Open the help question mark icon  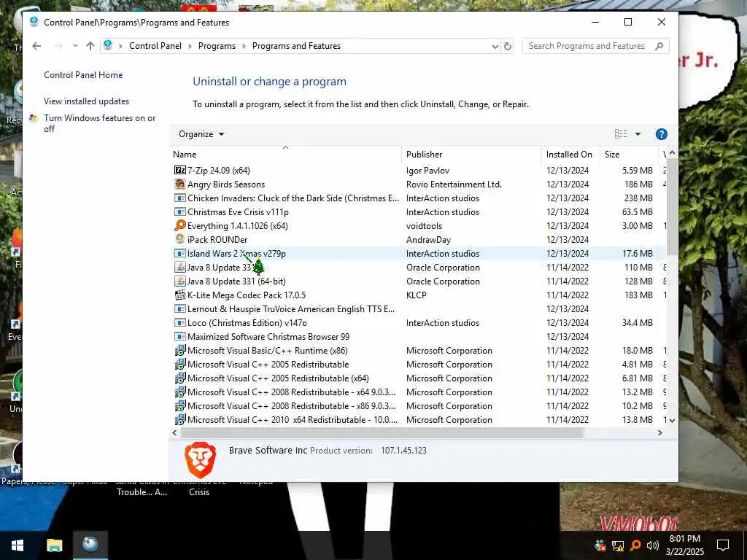click(661, 134)
